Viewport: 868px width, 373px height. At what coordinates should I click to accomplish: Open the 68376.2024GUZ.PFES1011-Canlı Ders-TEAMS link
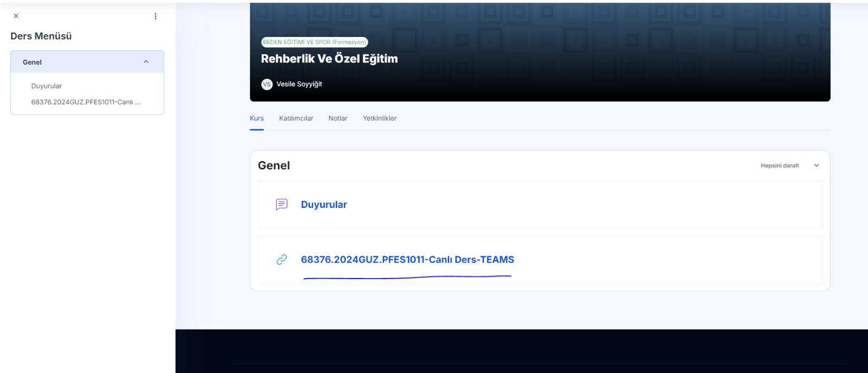407,260
